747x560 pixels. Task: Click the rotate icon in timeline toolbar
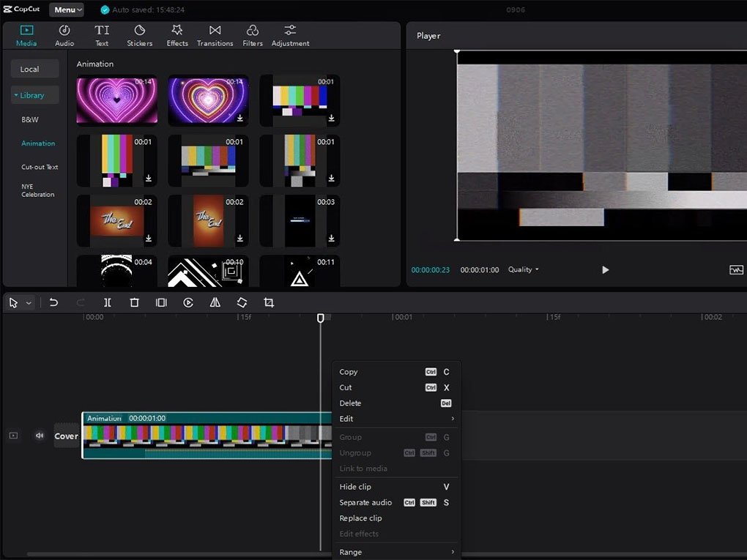[242, 302]
